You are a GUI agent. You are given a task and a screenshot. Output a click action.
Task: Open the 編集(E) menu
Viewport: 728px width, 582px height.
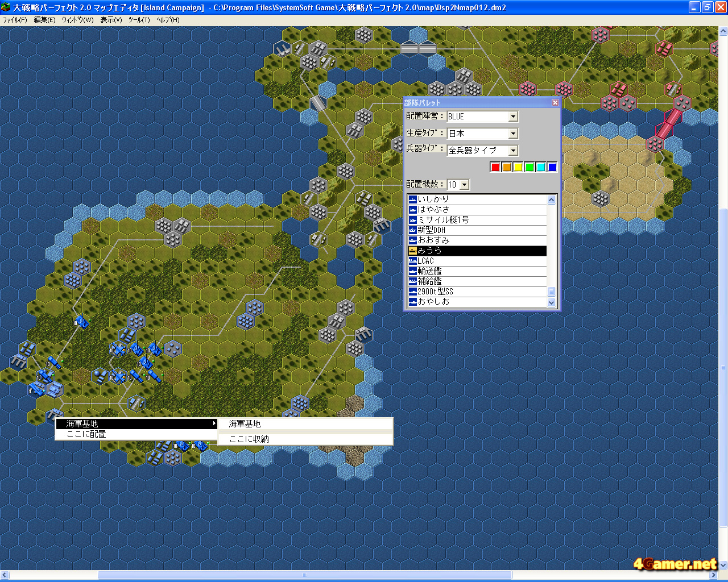click(x=44, y=20)
